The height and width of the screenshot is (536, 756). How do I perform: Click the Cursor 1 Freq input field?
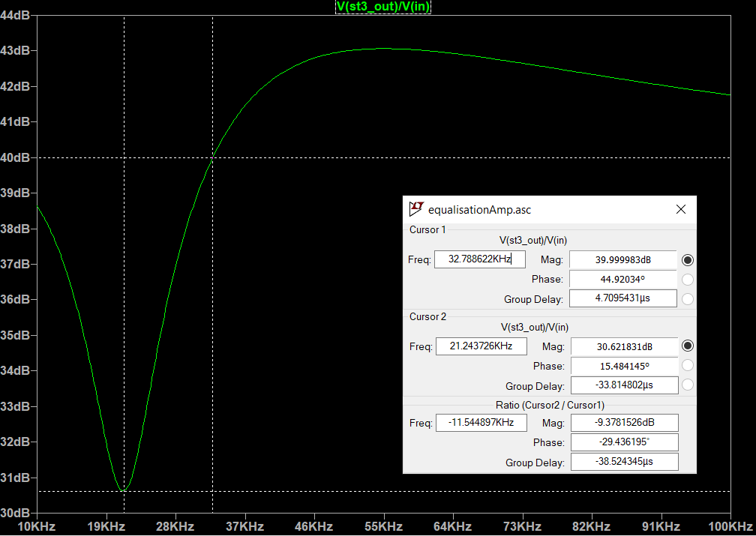click(479, 259)
